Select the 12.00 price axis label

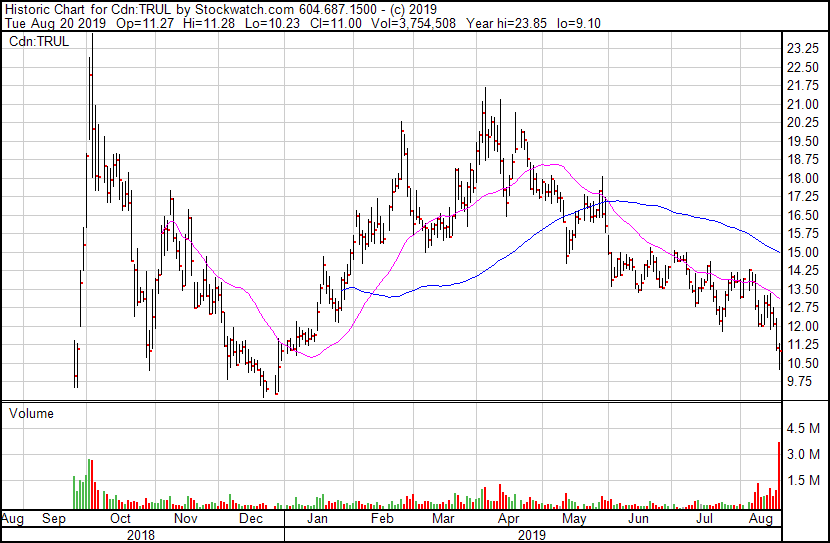[803, 327]
